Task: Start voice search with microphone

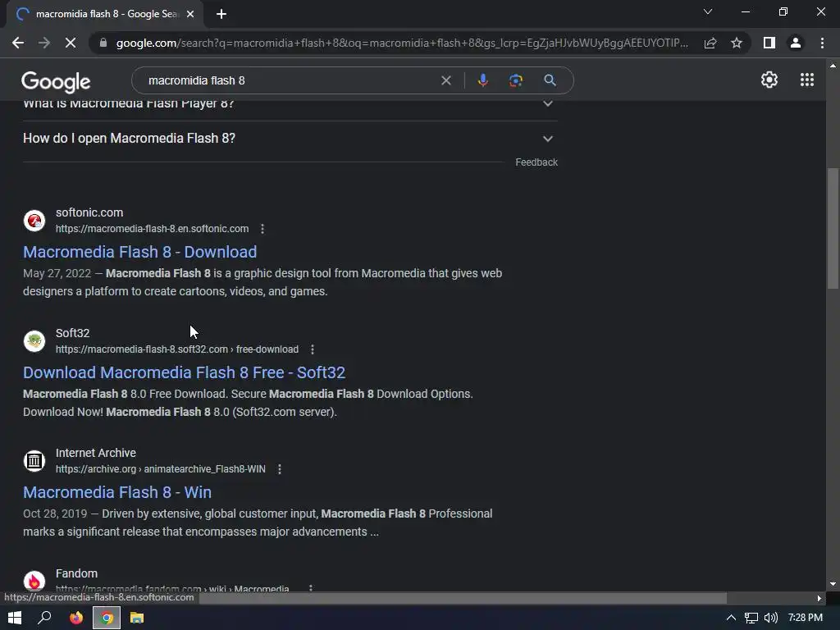Action: coord(482,80)
